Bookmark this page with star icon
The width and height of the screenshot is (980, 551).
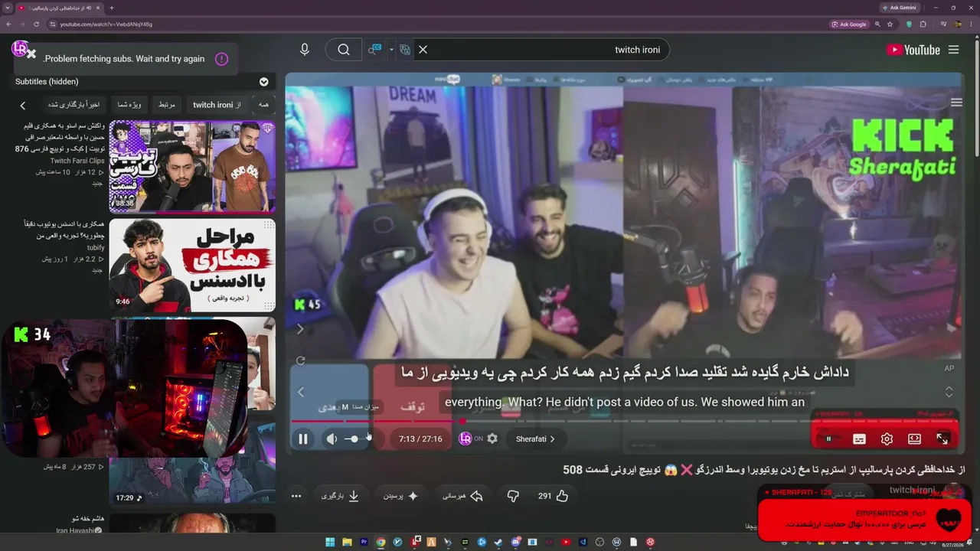[890, 24]
